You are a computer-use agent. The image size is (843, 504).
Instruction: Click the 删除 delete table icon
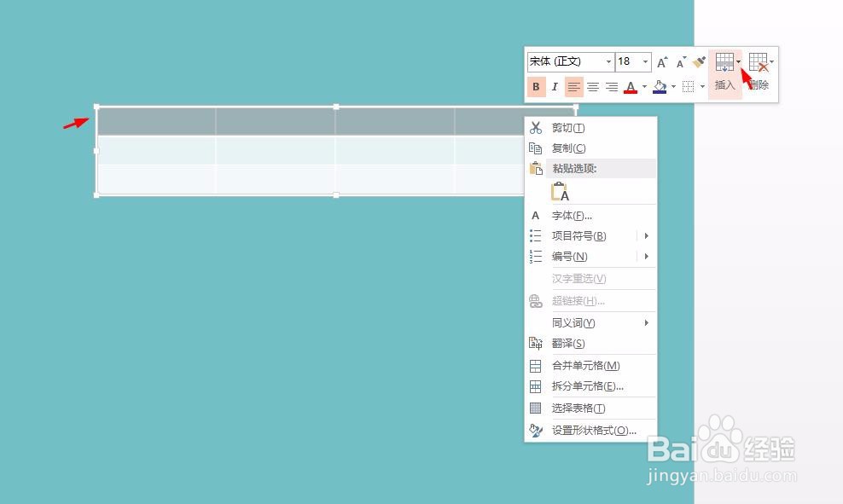tap(758, 63)
